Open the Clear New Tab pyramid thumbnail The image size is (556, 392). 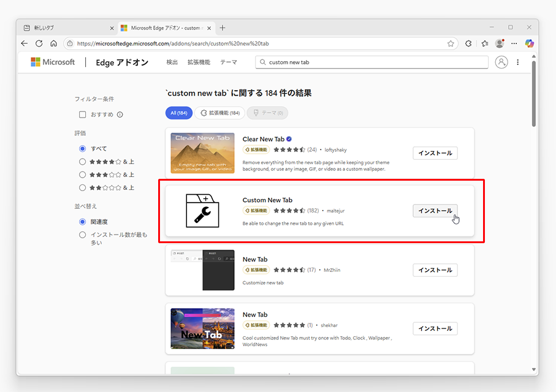tap(202, 153)
